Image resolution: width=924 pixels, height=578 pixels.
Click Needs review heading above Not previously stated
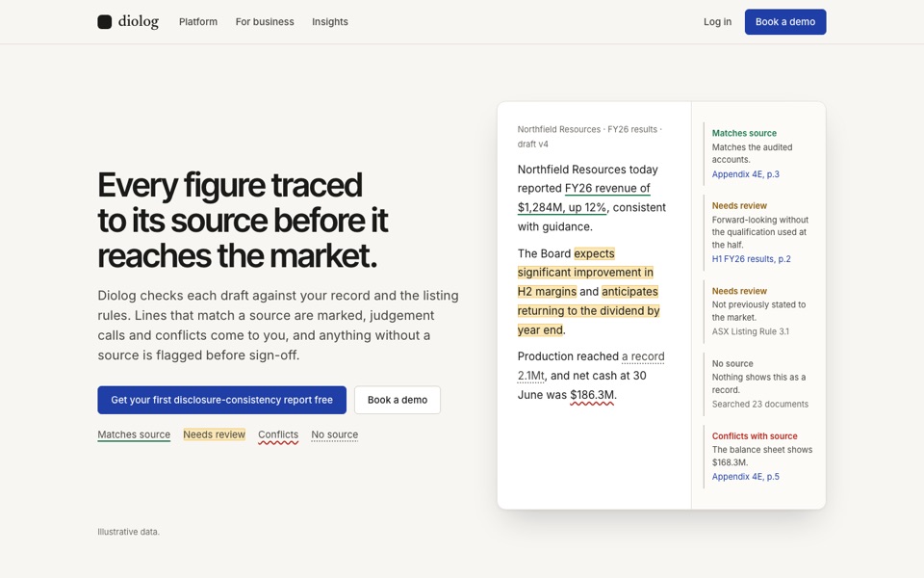pos(739,291)
